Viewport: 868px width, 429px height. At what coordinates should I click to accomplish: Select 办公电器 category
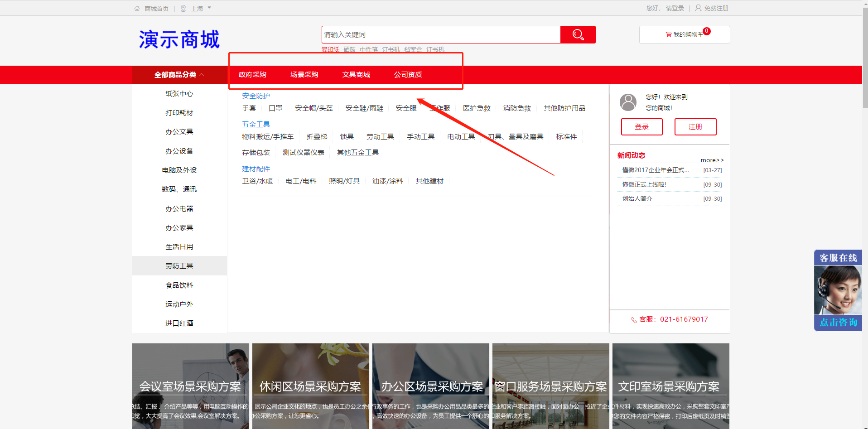(x=179, y=209)
